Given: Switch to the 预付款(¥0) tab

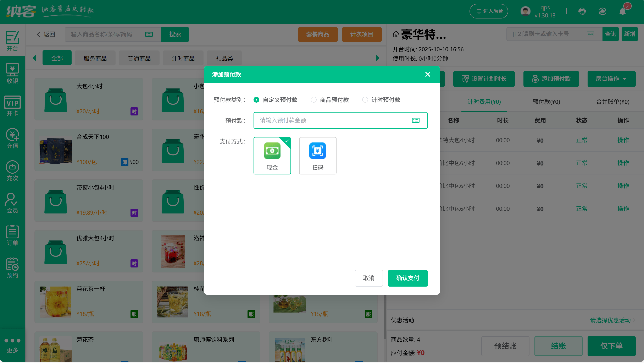Looking at the screenshot, I should point(546,102).
